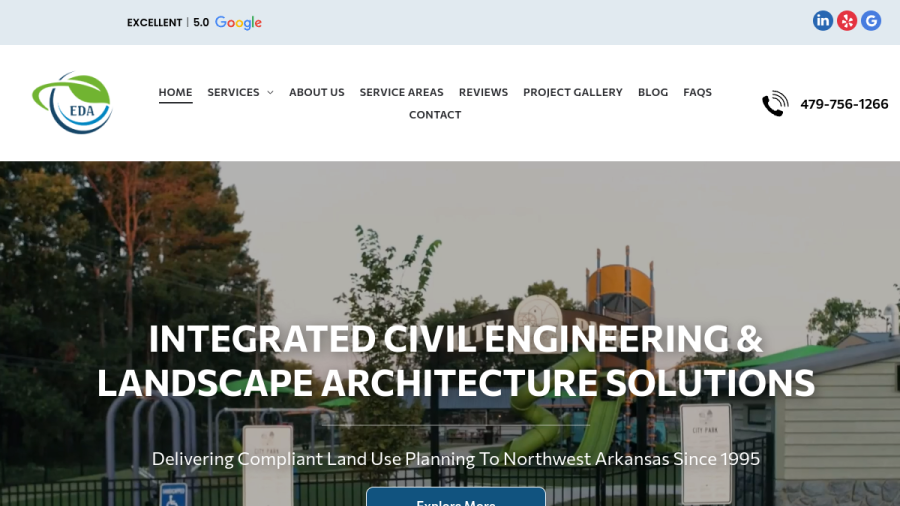
Task: Click the Explore More button
Action: [456, 497]
